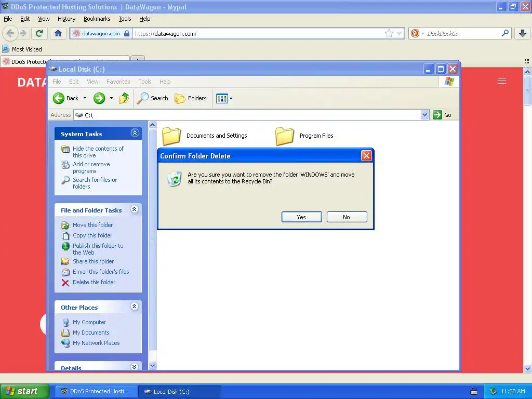
Task: Click Hide the contents of this drive
Action: (x=98, y=152)
